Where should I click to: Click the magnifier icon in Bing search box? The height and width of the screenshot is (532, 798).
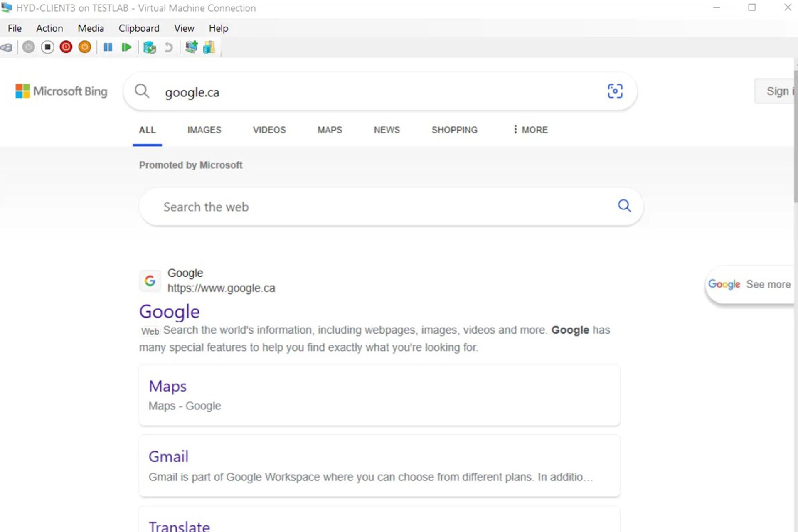[142, 91]
